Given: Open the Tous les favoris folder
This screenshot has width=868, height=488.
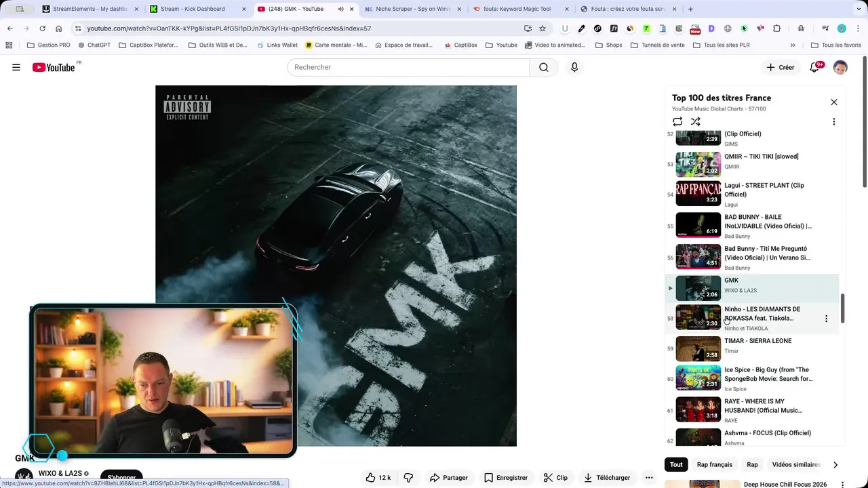Looking at the screenshot, I should click(x=835, y=45).
